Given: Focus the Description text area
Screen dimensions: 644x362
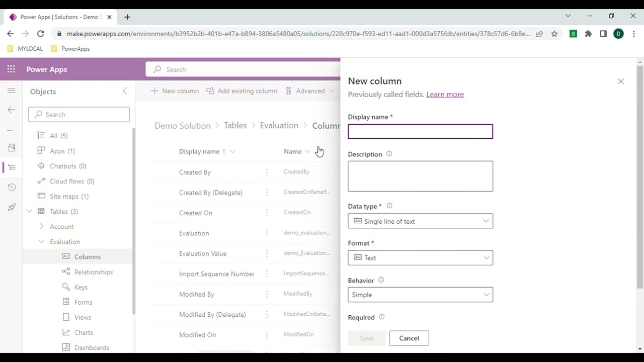Looking at the screenshot, I should (x=420, y=176).
